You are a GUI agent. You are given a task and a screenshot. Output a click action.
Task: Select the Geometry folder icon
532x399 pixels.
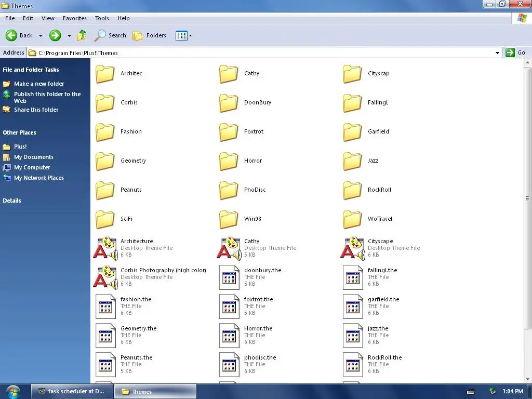[x=105, y=161]
